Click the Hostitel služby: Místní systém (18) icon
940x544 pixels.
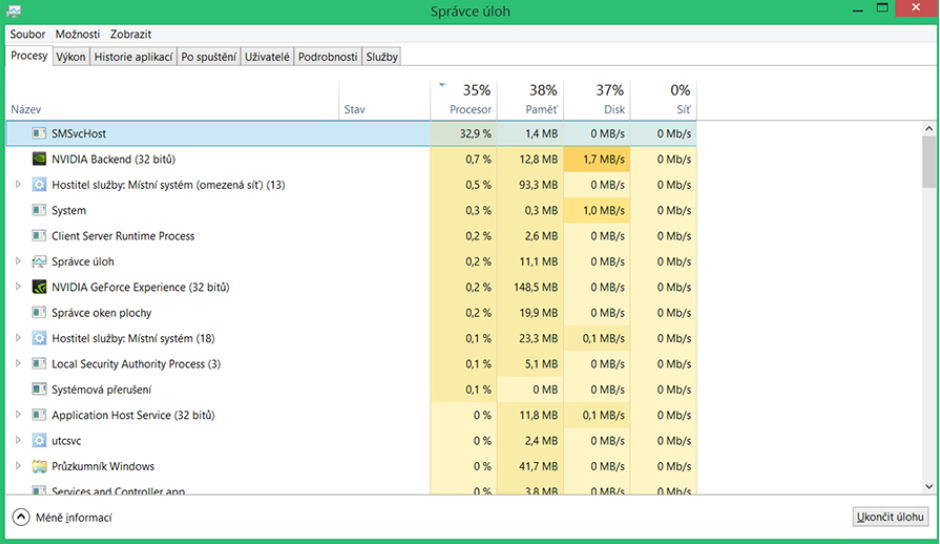click(x=39, y=338)
